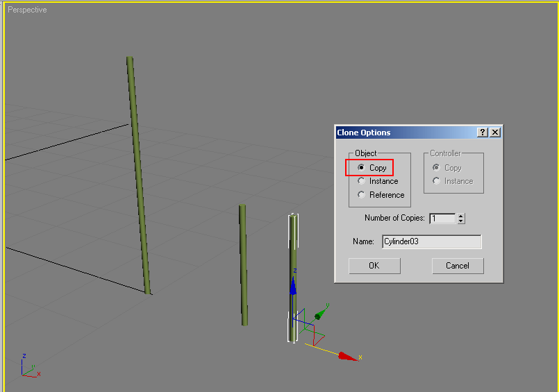Click the blue Z axis arrow of gizmo

(293, 287)
